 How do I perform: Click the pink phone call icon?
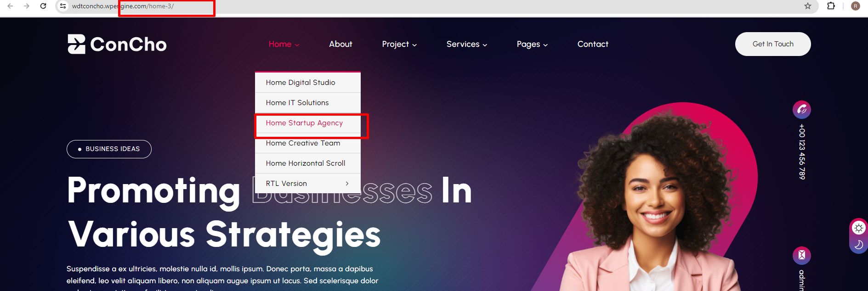[802, 109]
